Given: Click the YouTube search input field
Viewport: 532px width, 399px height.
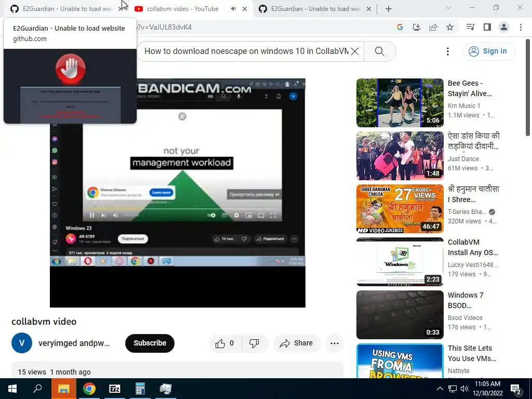Looking at the screenshot, I should [247, 51].
